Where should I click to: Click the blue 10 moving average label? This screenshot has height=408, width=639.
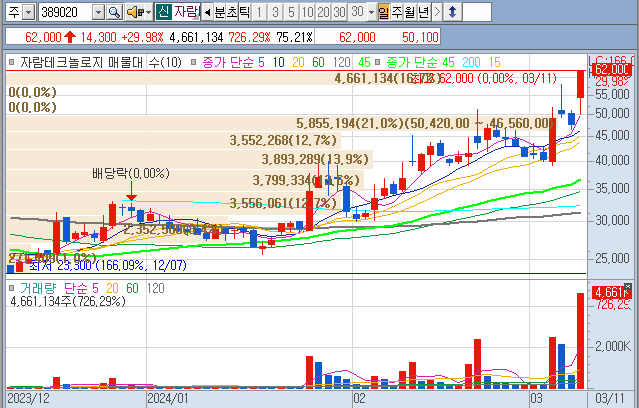click(x=278, y=62)
